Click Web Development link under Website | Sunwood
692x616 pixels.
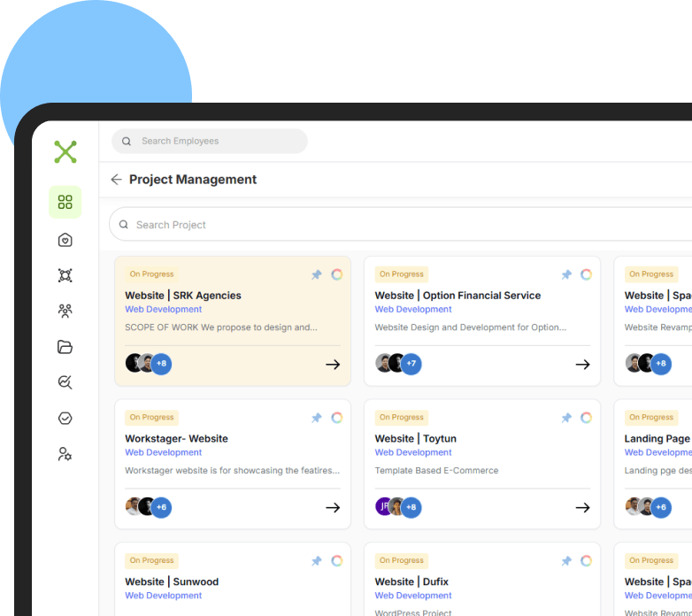point(164,596)
